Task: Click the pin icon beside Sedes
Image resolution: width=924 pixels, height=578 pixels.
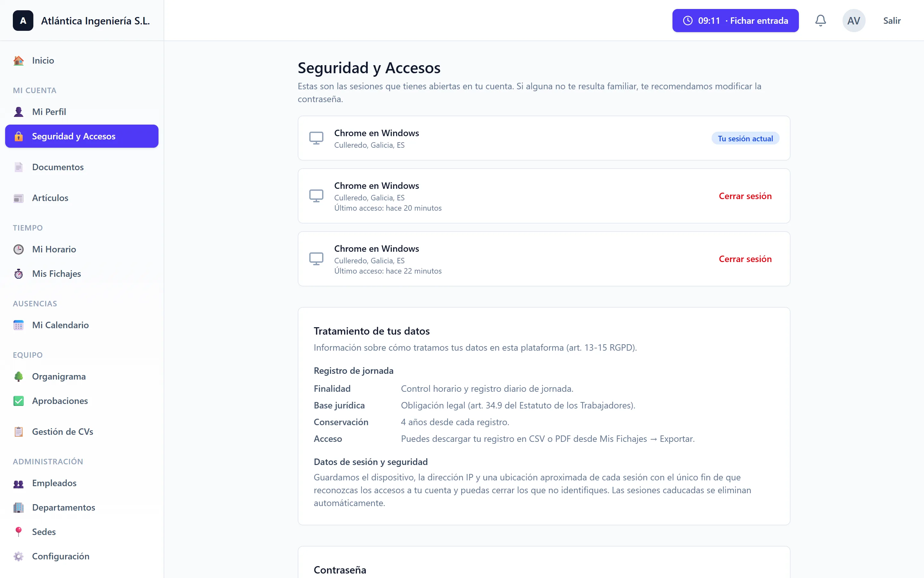Action: 18,532
